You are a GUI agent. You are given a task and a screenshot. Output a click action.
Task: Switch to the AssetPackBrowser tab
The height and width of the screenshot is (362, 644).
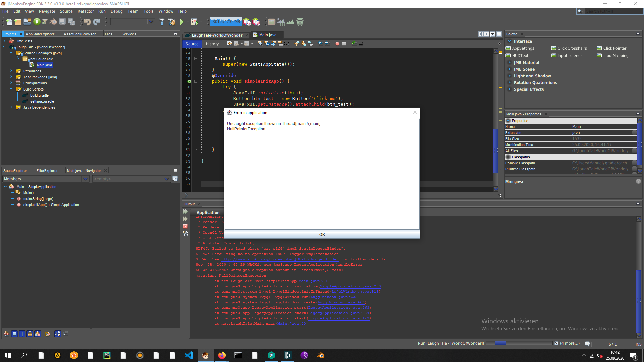point(79,34)
